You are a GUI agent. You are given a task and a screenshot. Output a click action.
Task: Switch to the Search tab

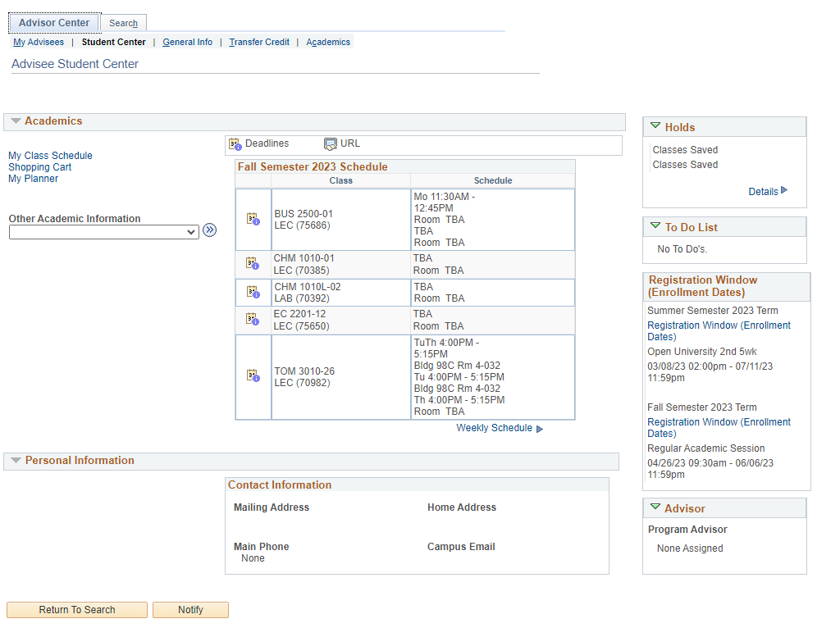point(123,23)
